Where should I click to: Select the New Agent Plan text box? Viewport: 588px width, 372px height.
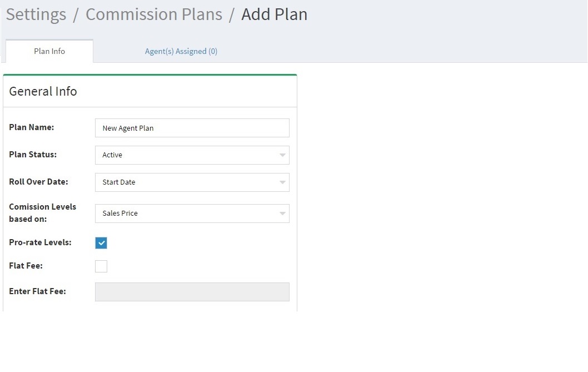point(192,128)
